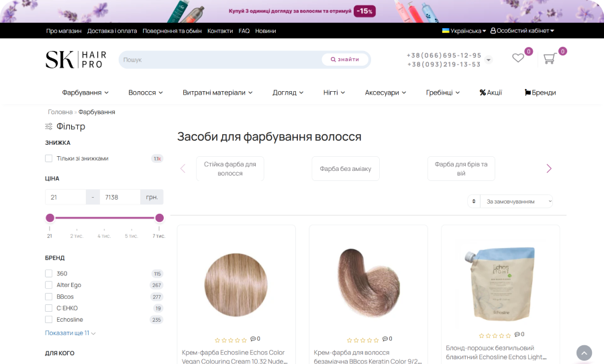Click the -15% hair care promo banner

click(302, 11)
